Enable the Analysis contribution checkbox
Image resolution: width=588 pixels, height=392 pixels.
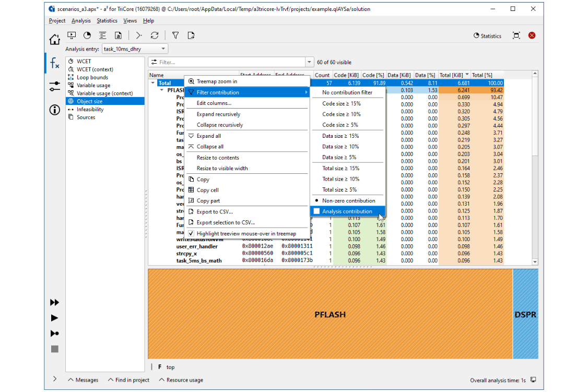point(316,211)
